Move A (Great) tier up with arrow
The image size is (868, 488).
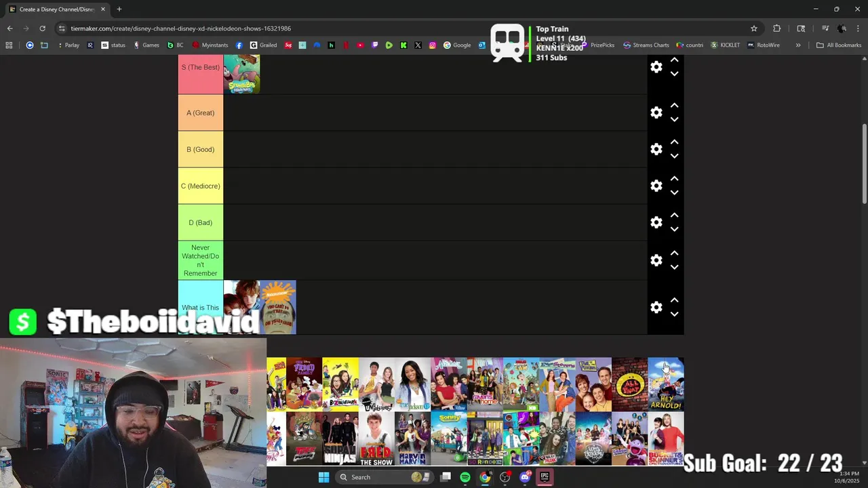pyautogui.click(x=674, y=106)
